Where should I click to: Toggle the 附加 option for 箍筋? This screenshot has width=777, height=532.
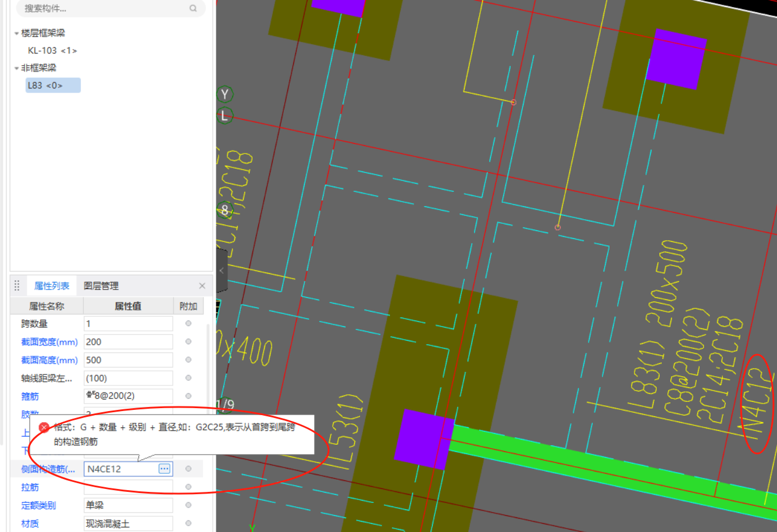188,396
